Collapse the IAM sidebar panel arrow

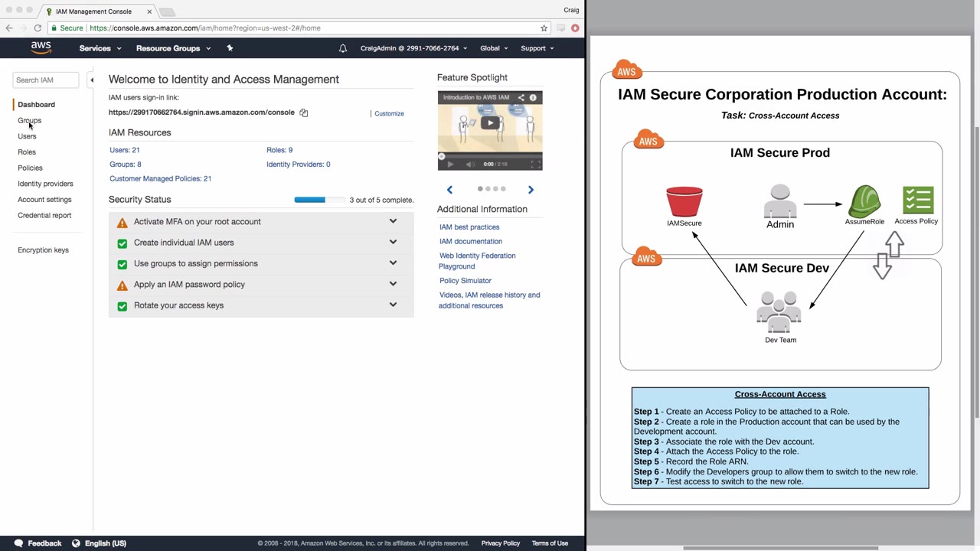coord(92,80)
